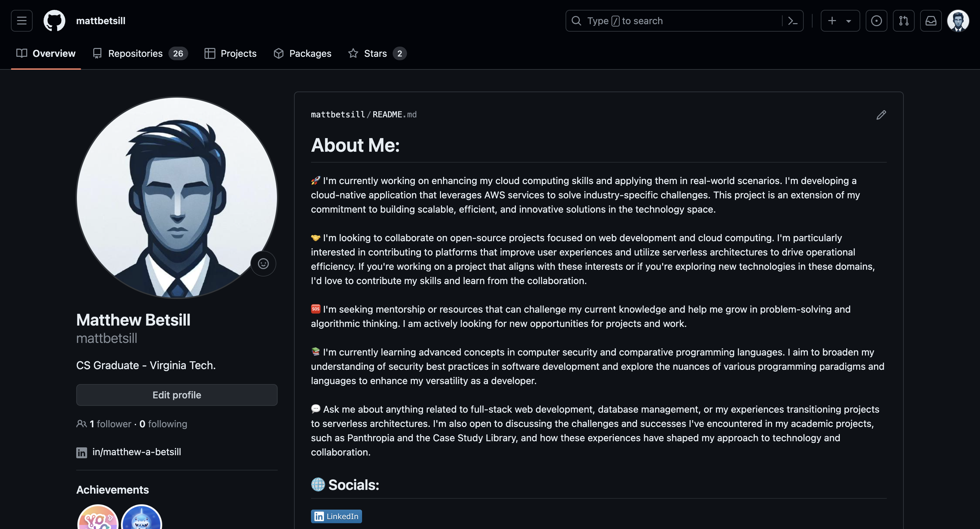Click the plus create-new icon
Screen dimensions: 980x529
832,20
